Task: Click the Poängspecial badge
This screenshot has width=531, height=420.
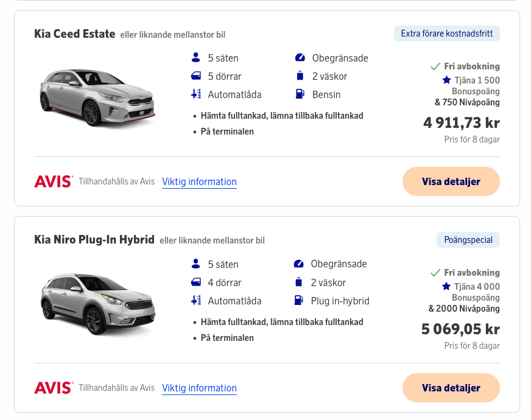Action: point(468,240)
